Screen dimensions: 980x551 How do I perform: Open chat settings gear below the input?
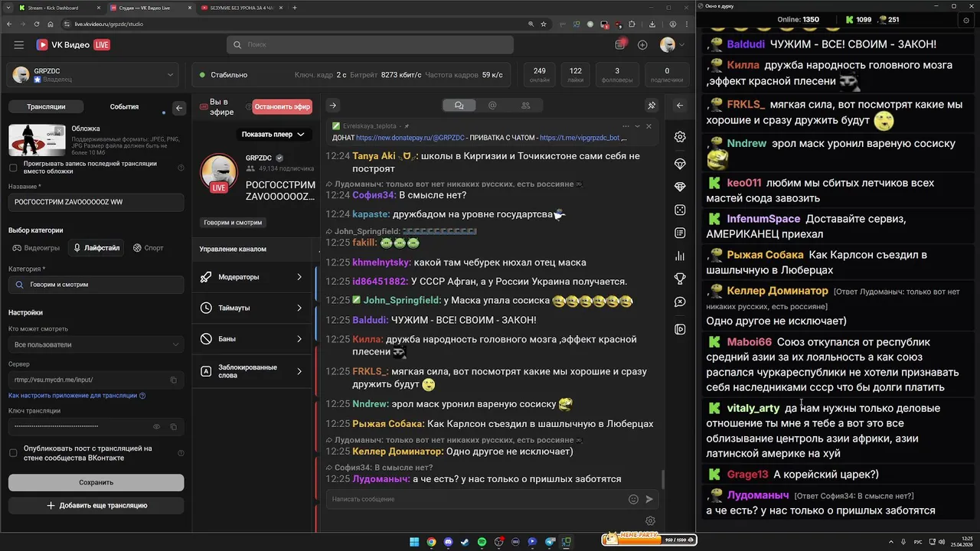coord(650,521)
